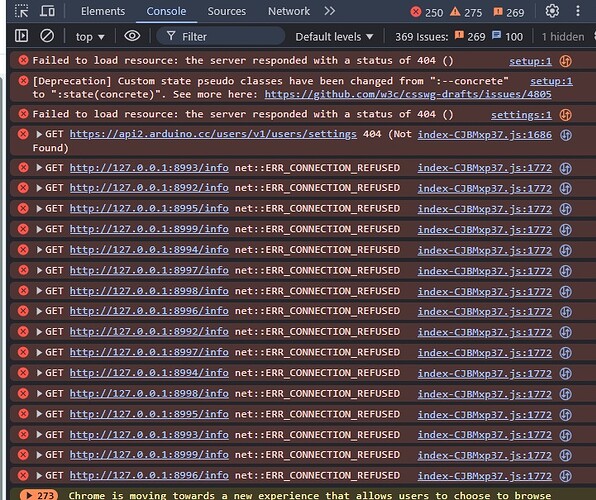Expand the api2.arduino.cc GET error entry
Image resolution: width=596 pixels, height=500 pixels.
[x=39, y=134]
